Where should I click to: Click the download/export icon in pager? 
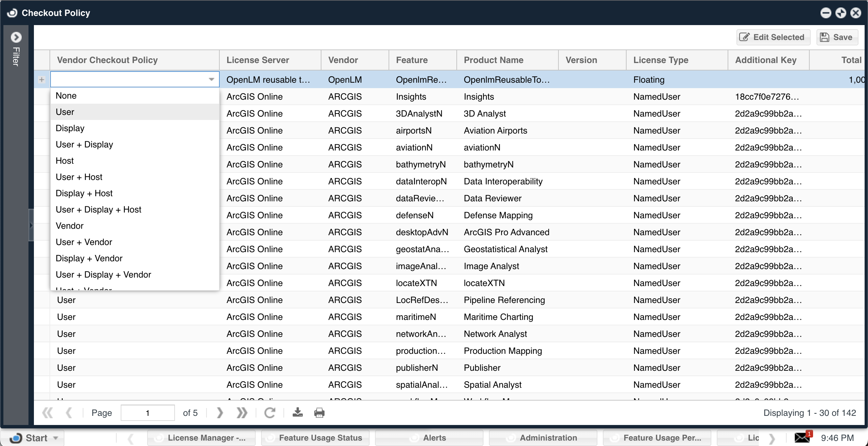297,412
